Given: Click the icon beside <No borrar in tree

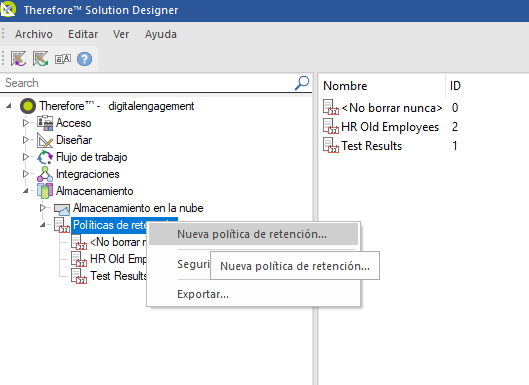Looking at the screenshot, I should coord(79,242).
